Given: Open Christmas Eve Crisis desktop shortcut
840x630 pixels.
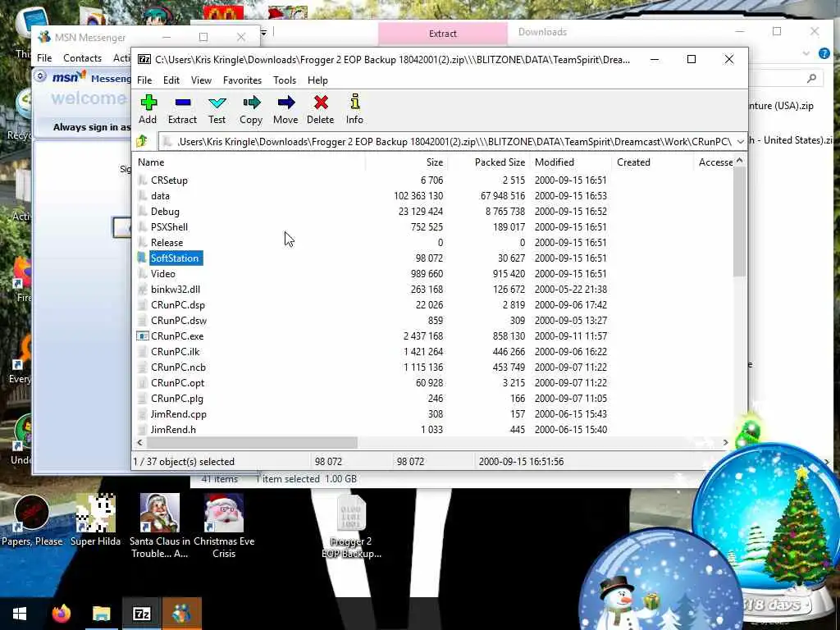Looking at the screenshot, I should [224, 527].
